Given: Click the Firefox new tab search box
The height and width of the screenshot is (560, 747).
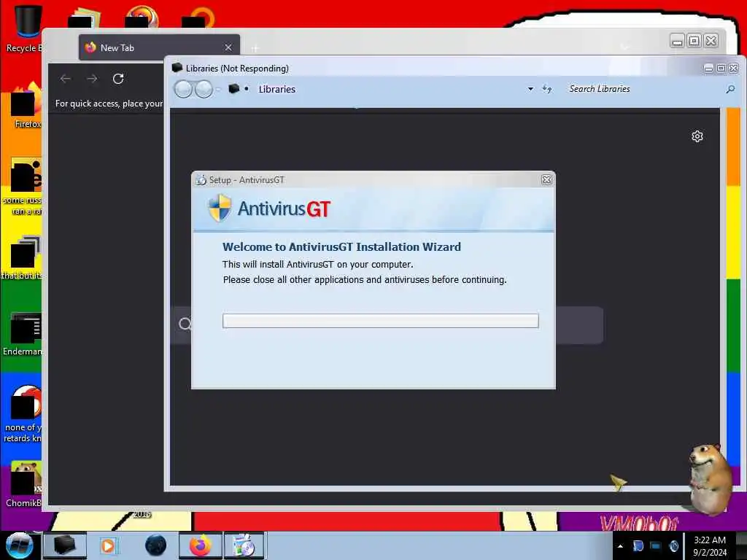Looking at the screenshot, I should coord(387,324).
